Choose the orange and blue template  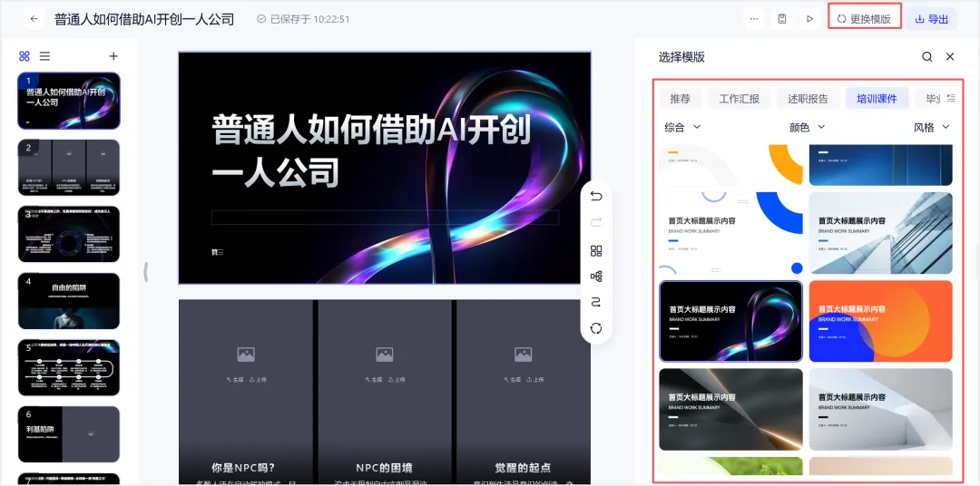tap(880, 321)
